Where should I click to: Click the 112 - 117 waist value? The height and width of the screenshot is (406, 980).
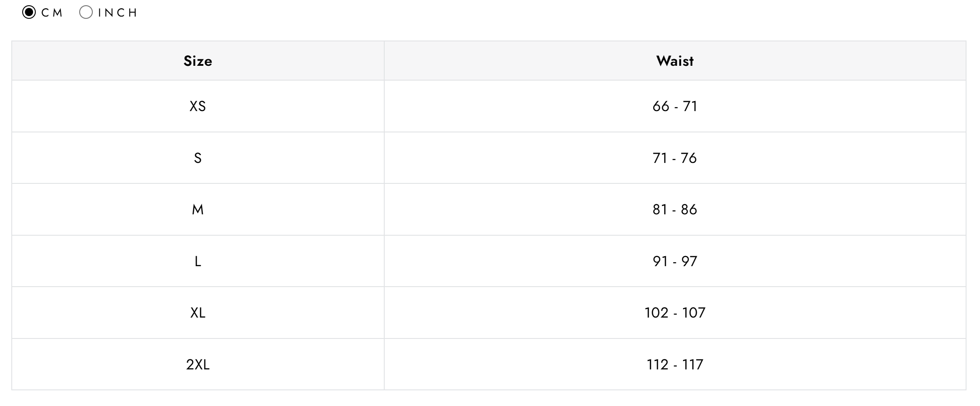[x=675, y=365]
